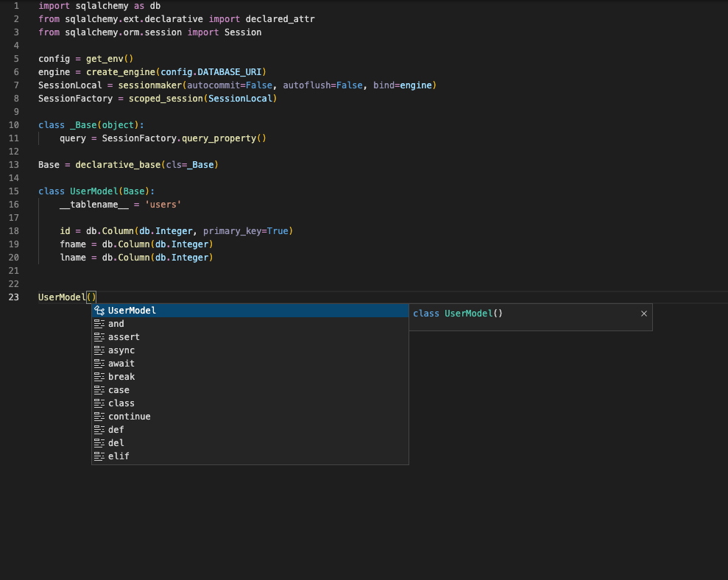Viewport: 728px width, 580px height.
Task: Click the keyword icon beside 'def'
Action: pyautogui.click(x=99, y=430)
